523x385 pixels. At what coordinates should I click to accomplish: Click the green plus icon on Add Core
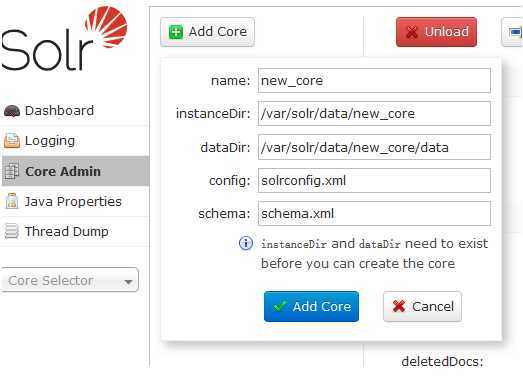pyautogui.click(x=176, y=32)
